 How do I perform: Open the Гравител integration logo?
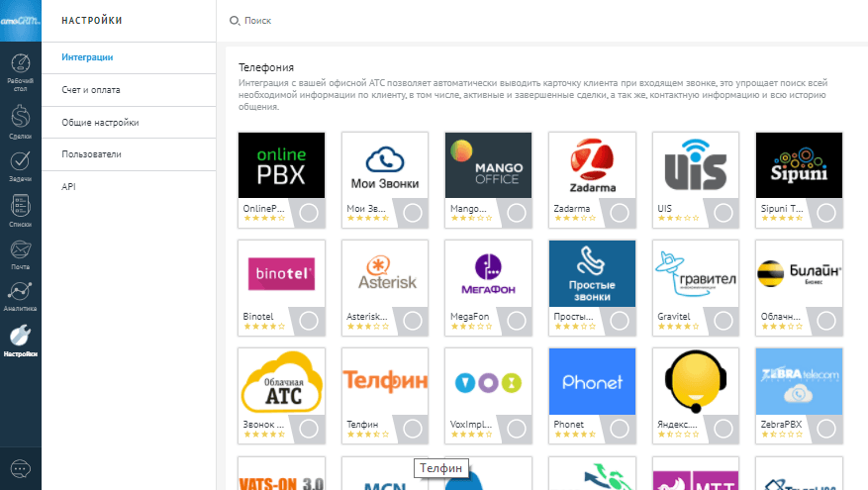695,273
